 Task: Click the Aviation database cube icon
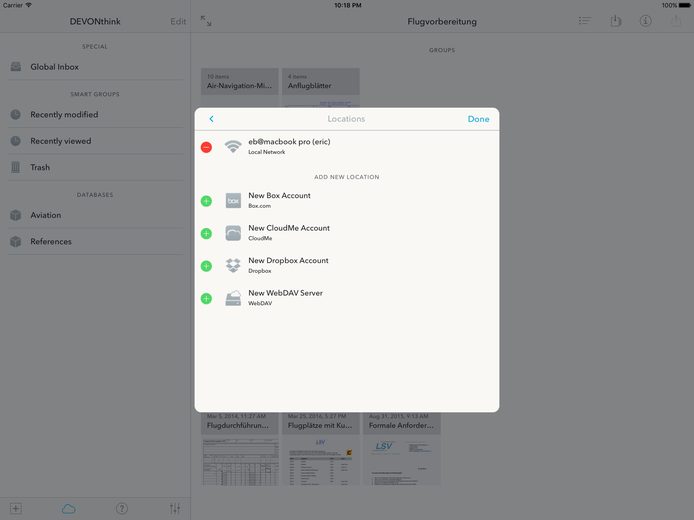tap(15, 215)
